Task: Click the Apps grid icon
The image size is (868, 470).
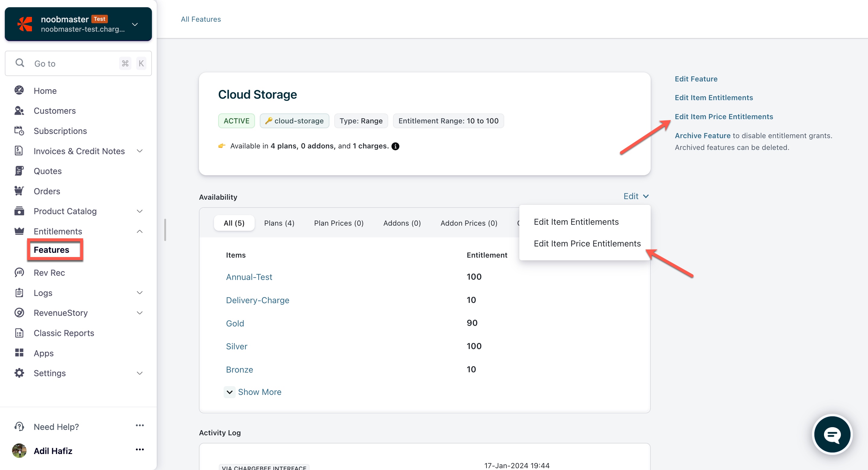Action: point(19,353)
